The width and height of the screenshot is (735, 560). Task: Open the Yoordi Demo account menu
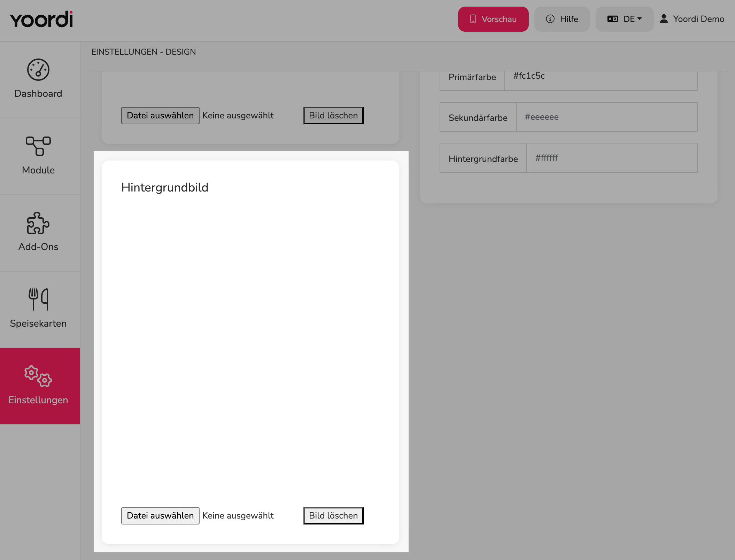tap(692, 19)
